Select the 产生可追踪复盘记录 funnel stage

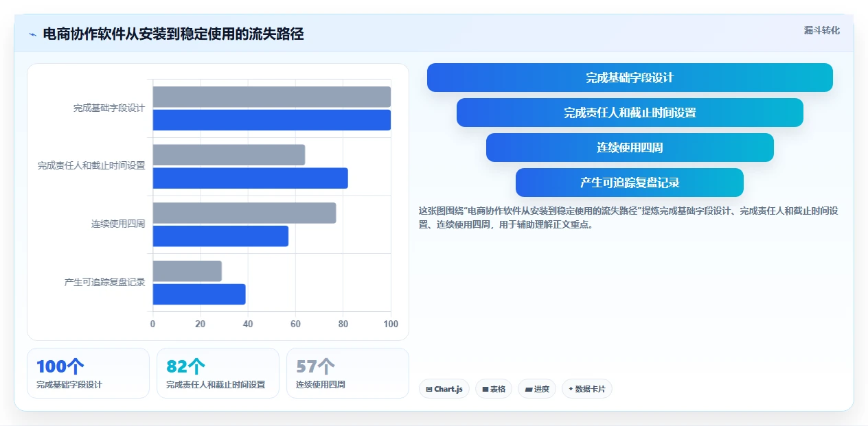point(630,182)
